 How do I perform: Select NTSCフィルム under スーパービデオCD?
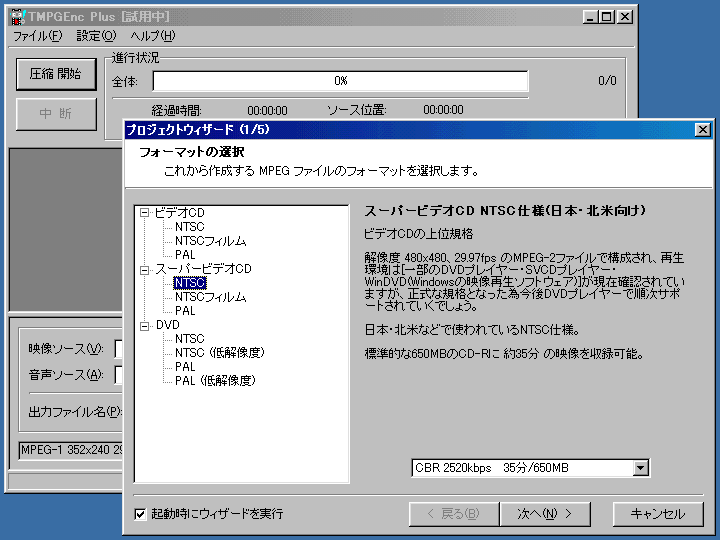(x=211, y=297)
